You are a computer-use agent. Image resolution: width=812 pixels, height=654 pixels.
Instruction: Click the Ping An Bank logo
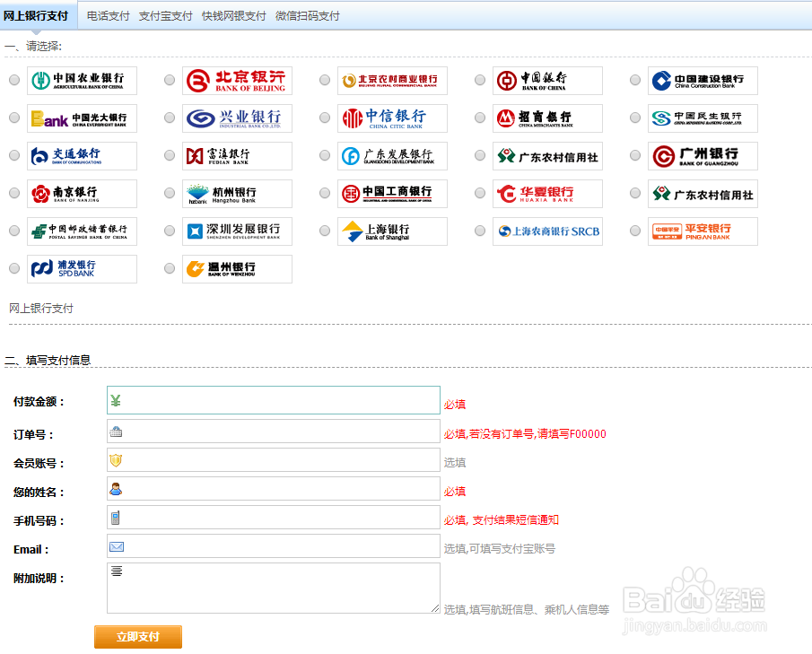tap(703, 231)
